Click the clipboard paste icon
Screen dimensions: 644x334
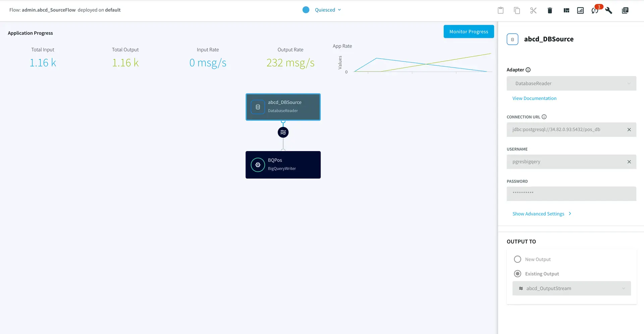500,10
